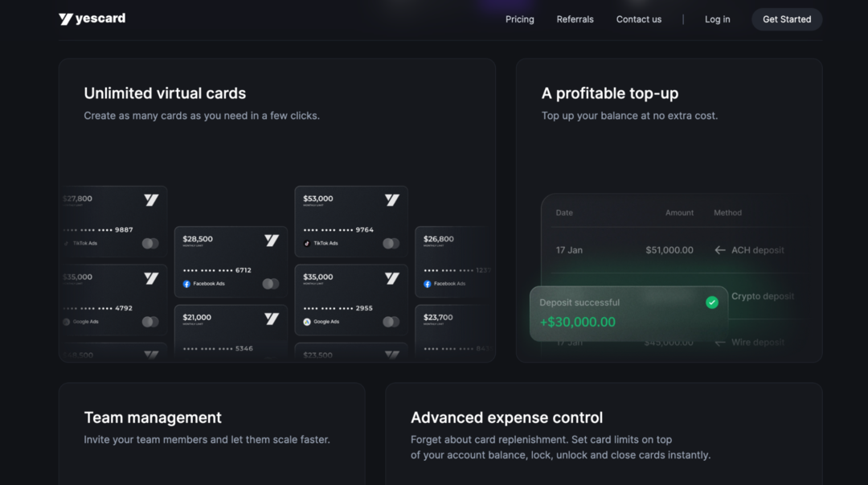Click the Y logo on $35,000 card 2955

tap(391, 278)
